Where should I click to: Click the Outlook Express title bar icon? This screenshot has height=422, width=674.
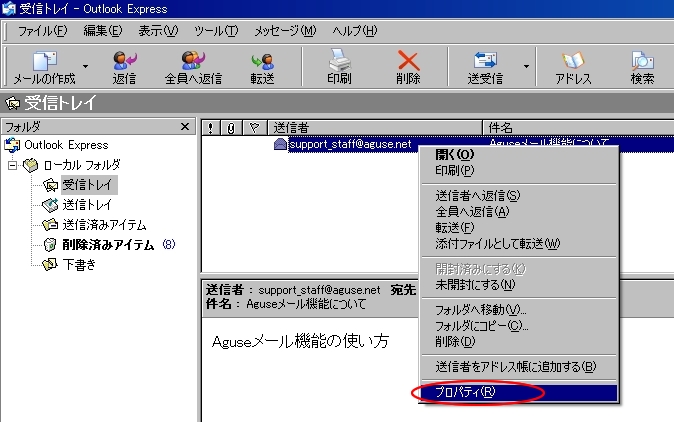tap(9, 9)
